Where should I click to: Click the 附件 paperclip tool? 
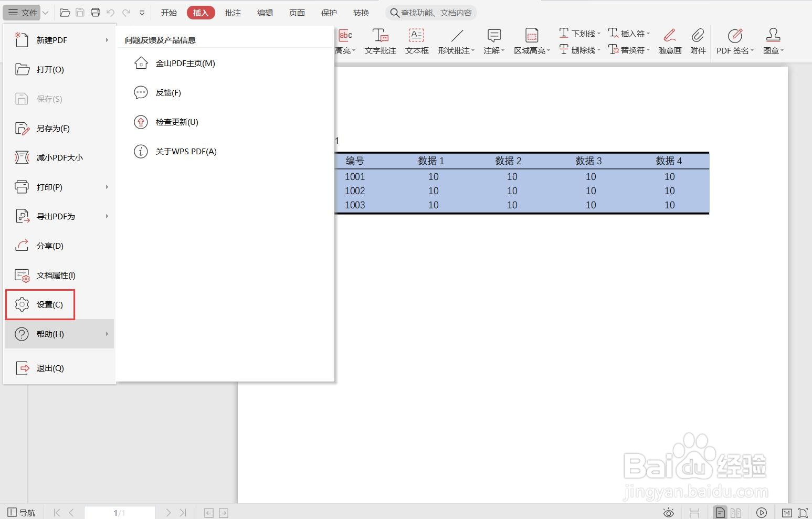[698, 41]
